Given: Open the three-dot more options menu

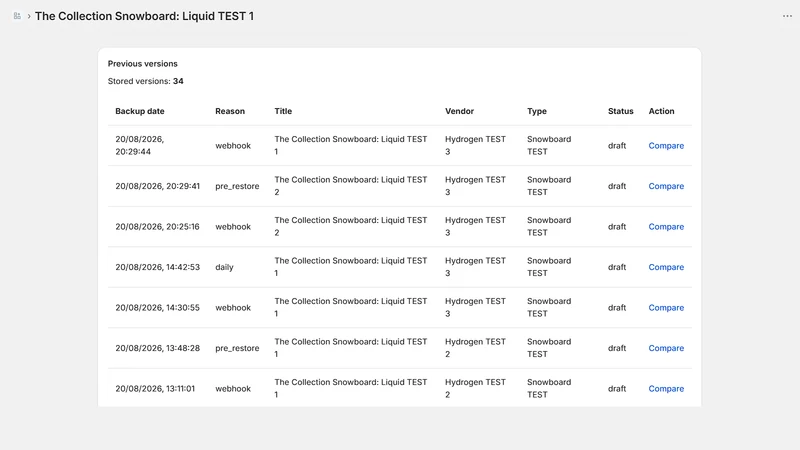Looking at the screenshot, I should [x=787, y=16].
